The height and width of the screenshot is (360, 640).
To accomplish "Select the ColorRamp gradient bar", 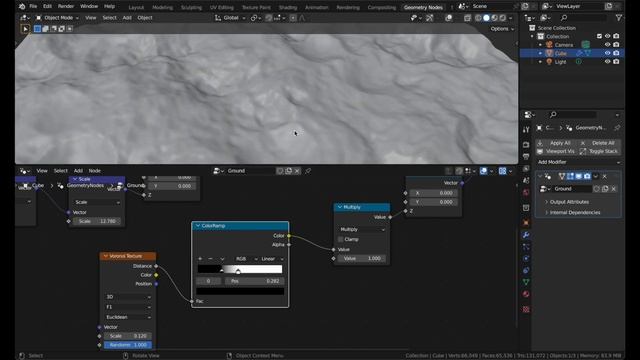I will [x=240, y=269].
